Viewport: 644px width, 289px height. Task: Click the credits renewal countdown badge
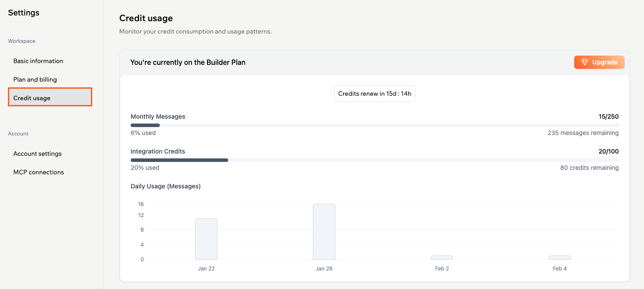coord(374,93)
